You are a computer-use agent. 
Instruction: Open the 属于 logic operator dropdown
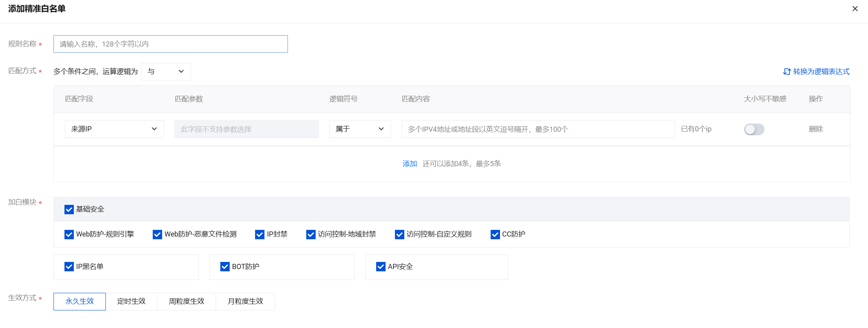360,129
